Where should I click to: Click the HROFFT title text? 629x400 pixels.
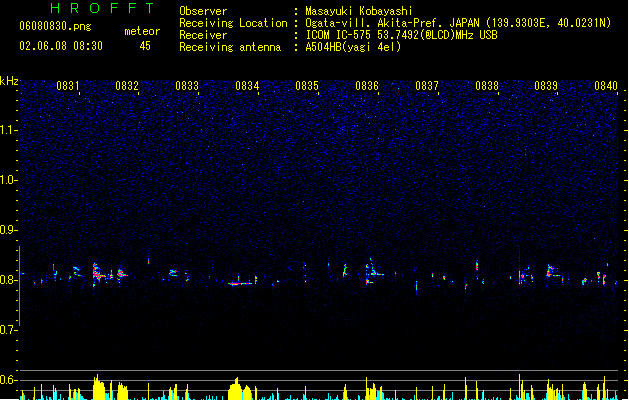coord(103,8)
